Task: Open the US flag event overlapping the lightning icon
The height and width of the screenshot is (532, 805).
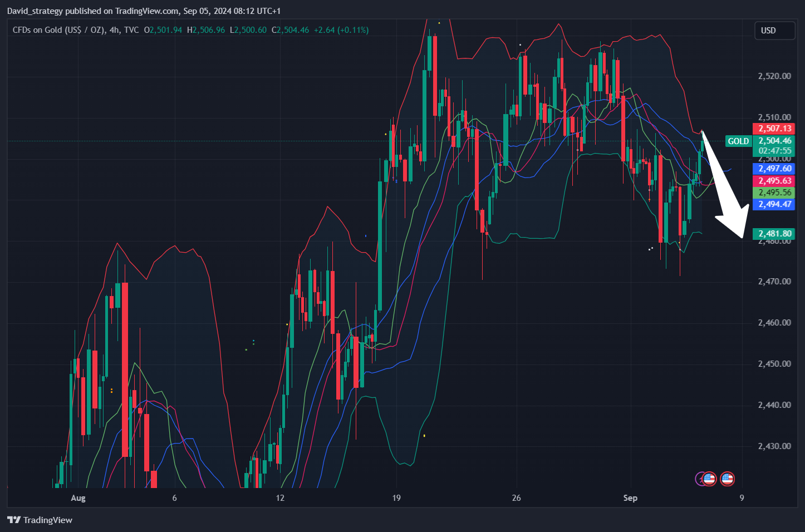Action: (x=709, y=479)
